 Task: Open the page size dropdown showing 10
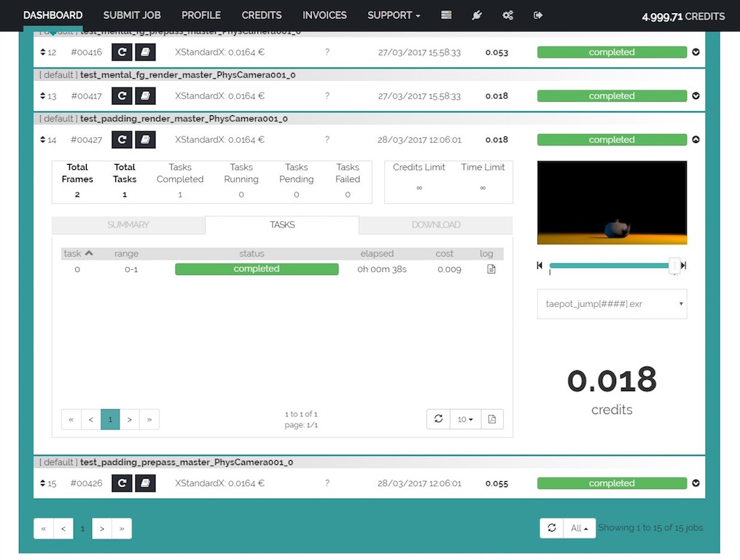(464, 419)
